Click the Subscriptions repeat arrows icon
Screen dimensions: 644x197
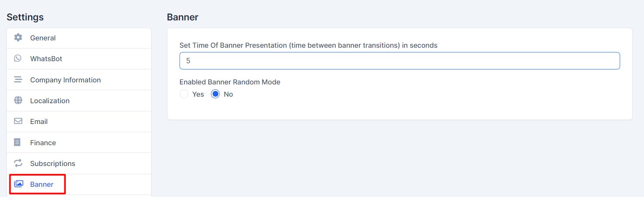pos(18,163)
